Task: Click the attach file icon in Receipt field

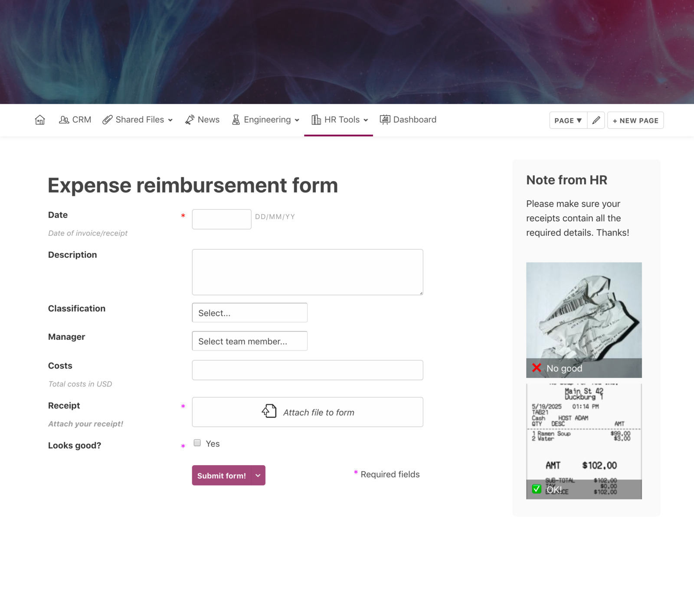Action: [x=268, y=411]
